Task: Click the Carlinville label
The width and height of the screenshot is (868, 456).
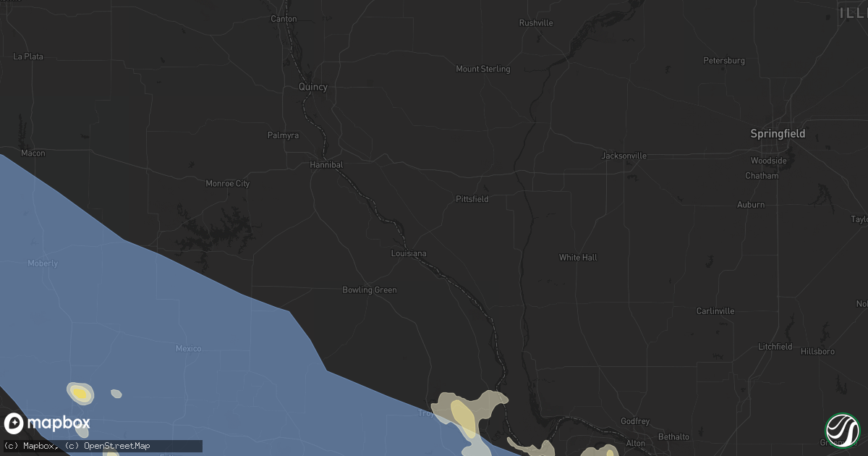Action: [715, 311]
